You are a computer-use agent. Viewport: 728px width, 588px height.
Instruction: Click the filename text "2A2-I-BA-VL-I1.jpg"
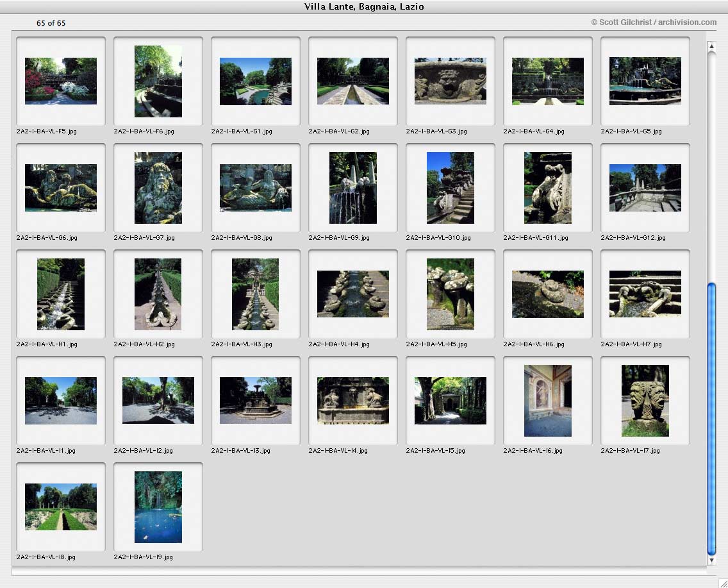tap(46, 451)
